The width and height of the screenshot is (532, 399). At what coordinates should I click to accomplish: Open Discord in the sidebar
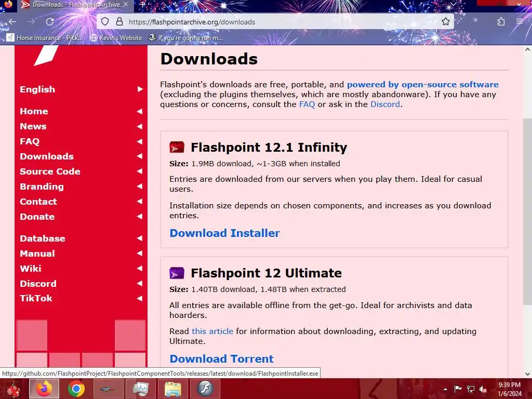click(x=81, y=284)
